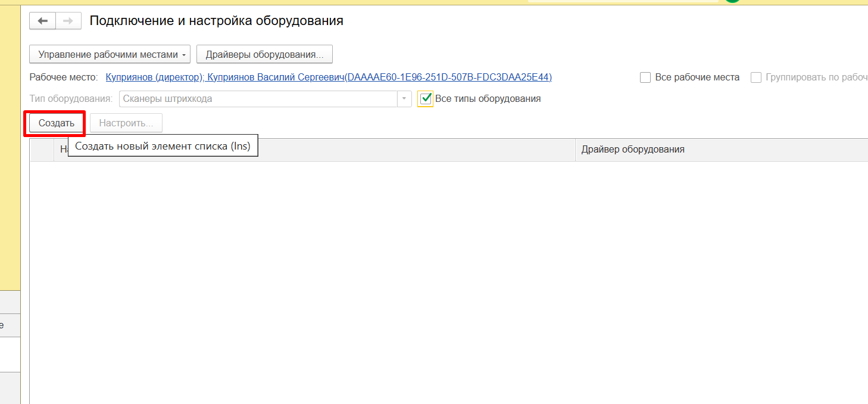This screenshot has width=868, height=404.
Task: Click the empty first column header cell
Action: [42, 150]
